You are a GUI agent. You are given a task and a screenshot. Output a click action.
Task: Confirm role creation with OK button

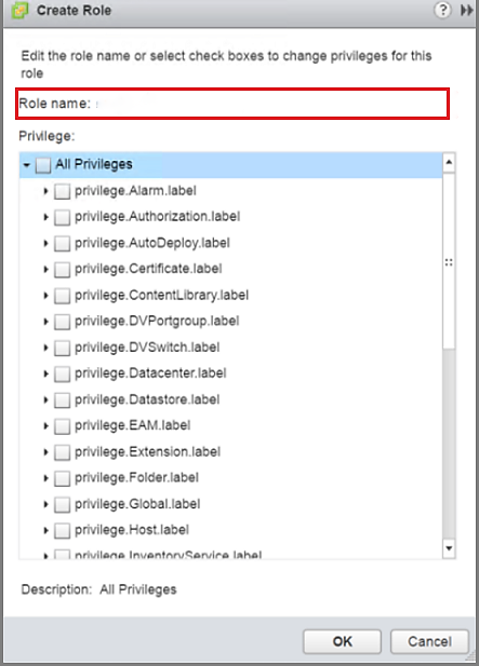(342, 641)
